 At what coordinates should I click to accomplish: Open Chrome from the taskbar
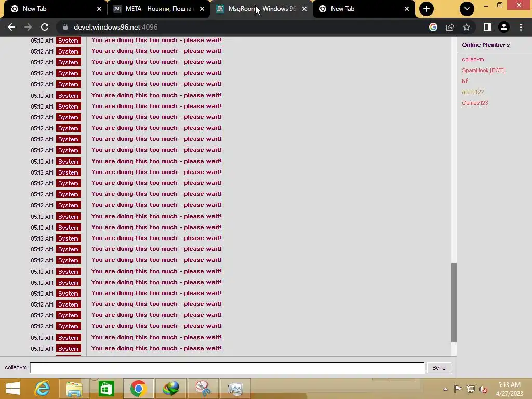[x=138, y=389]
